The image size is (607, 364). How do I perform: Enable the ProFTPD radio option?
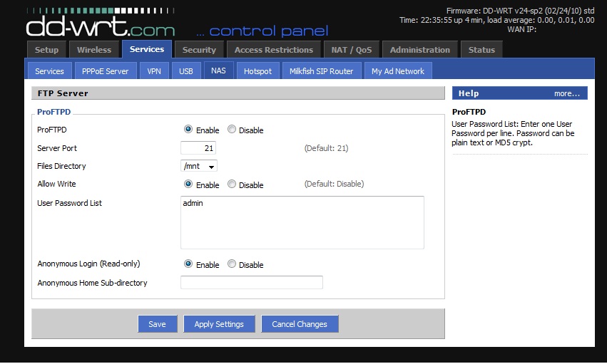pyautogui.click(x=188, y=130)
